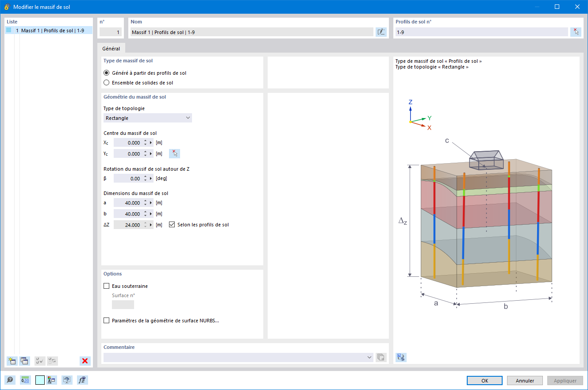Click the blue color square of Massif 1
The image size is (588, 390).
click(8, 30)
